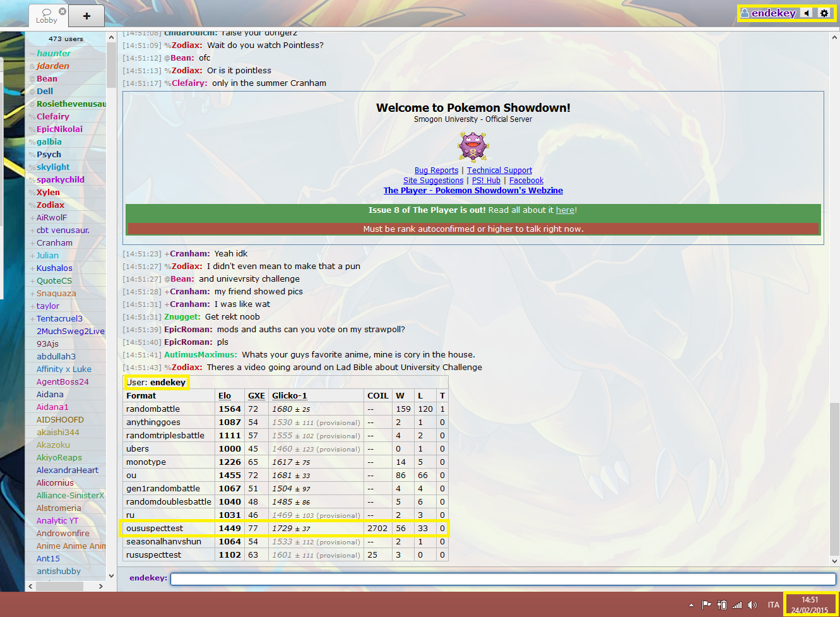
Task: Switch to the Lobby tab
Action: click(46, 16)
